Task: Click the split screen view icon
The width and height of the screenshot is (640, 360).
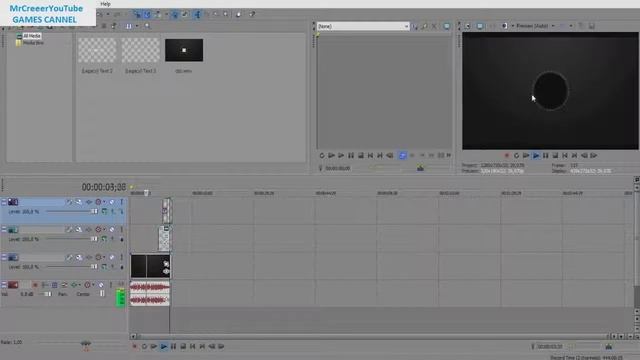Action: (505, 26)
